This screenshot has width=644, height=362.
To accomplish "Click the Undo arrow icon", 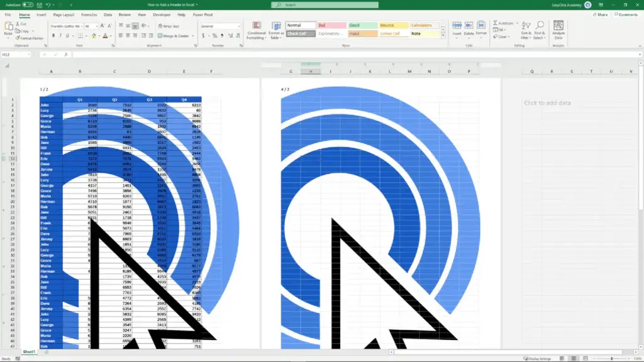I will [48, 5].
